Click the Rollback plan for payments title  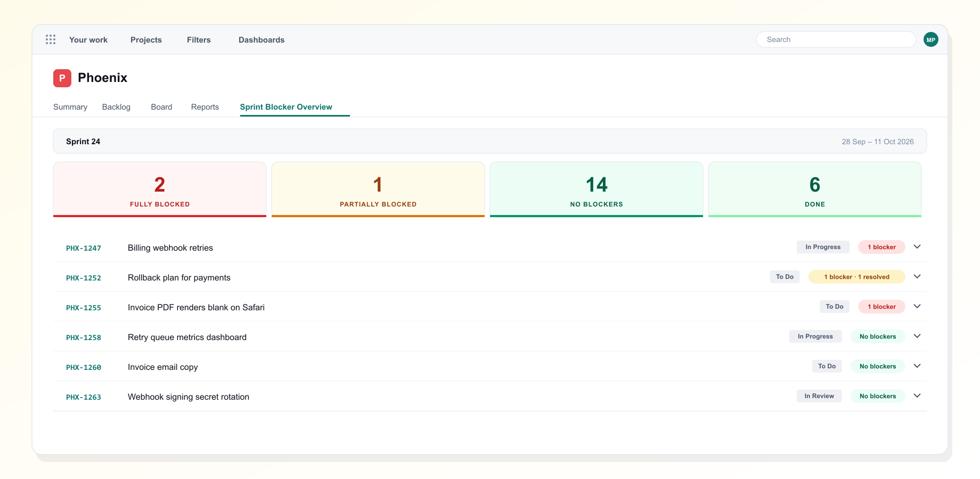pos(179,278)
